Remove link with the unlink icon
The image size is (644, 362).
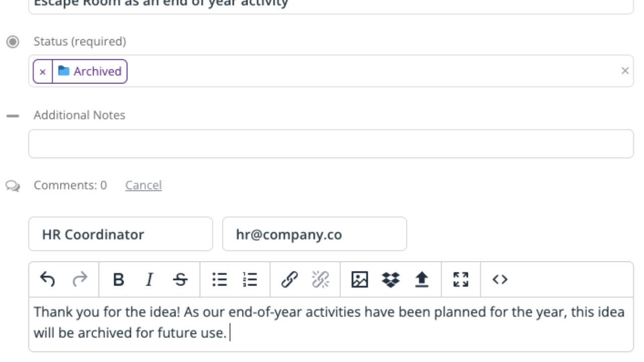pos(320,279)
